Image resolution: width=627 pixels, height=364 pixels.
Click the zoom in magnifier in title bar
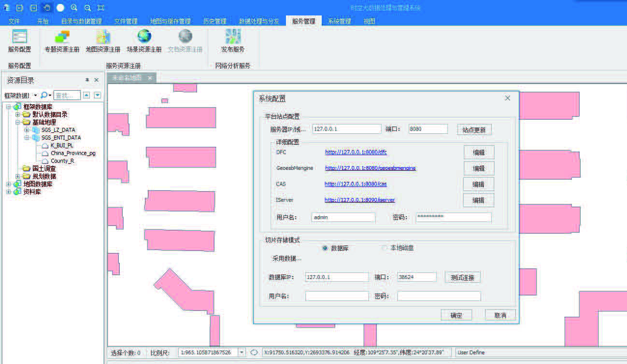[74, 8]
